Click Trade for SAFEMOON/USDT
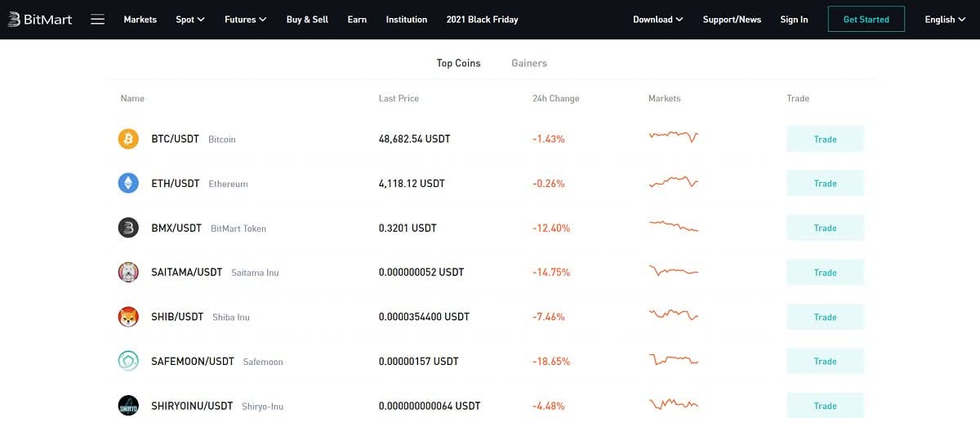The image size is (980, 427). click(x=825, y=361)
